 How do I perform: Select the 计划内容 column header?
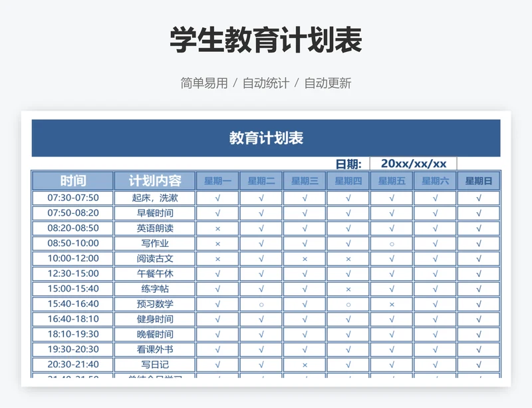(x=155, y=181)
